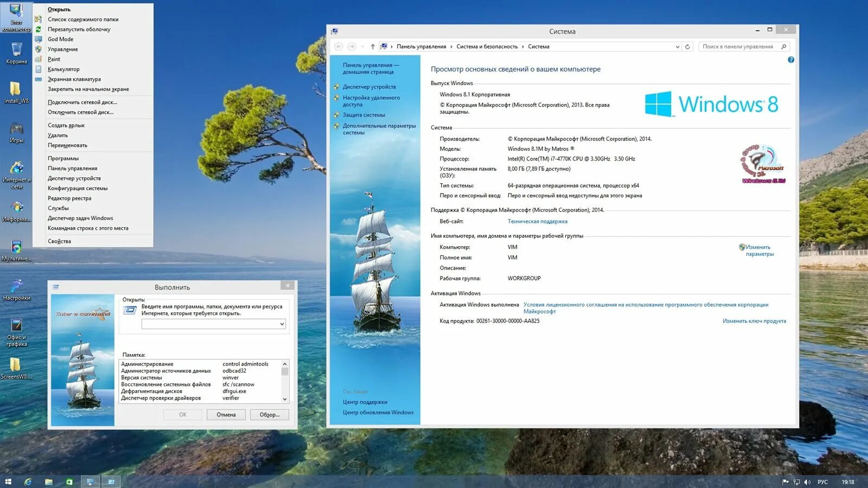Open the Офис и графика desktop icon
Image resolution: width=868 pixels, height=488 pixels.
16,332
